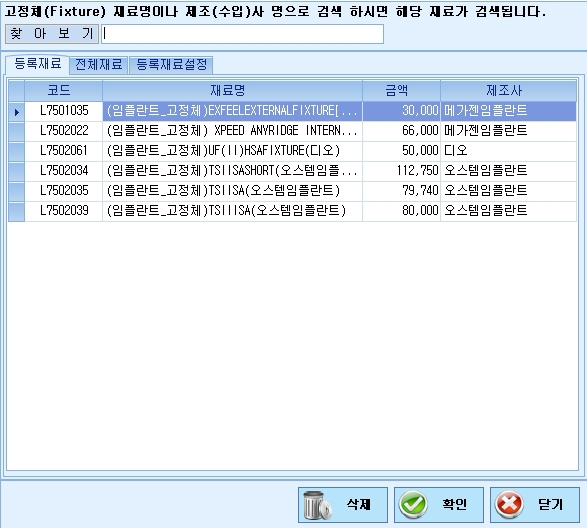The width and height of the screenshot is (587, 528).
Task: Click the 30,000 price cell
Action: (401, 111)
